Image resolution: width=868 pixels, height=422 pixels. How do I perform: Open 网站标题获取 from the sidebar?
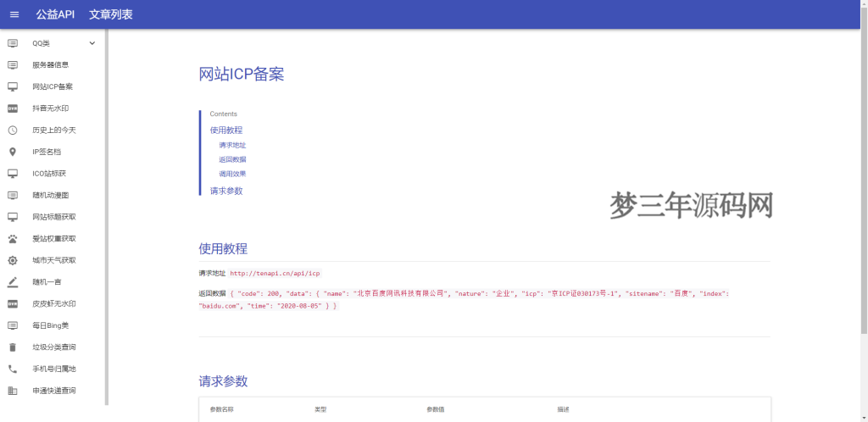tap(53, 217)
